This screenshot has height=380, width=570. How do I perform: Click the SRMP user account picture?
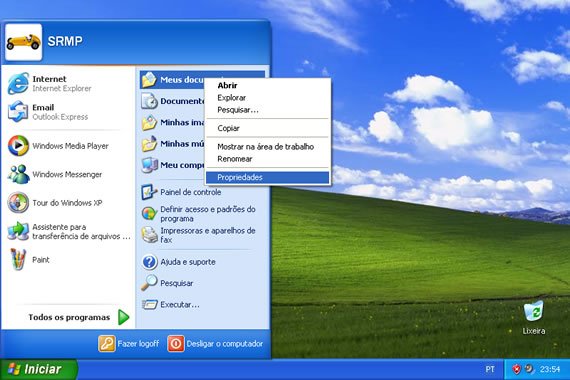point(24,42)
